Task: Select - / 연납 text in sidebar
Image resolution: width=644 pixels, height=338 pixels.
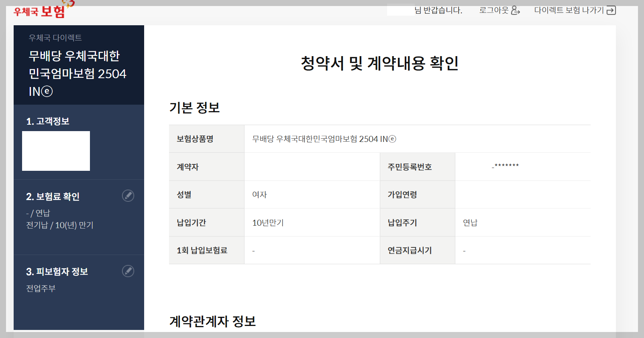Action: [x=38, y=213]
